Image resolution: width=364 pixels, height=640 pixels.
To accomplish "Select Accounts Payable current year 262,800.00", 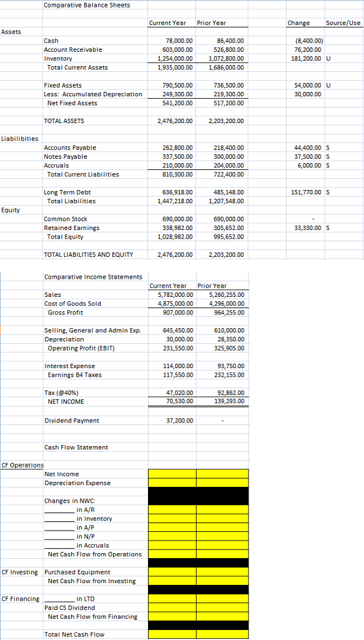I will [x=179, y=147].
